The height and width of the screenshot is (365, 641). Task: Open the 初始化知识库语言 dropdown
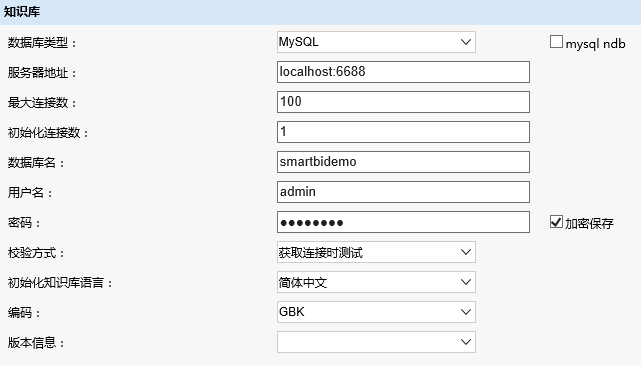(x=376, y=282)
